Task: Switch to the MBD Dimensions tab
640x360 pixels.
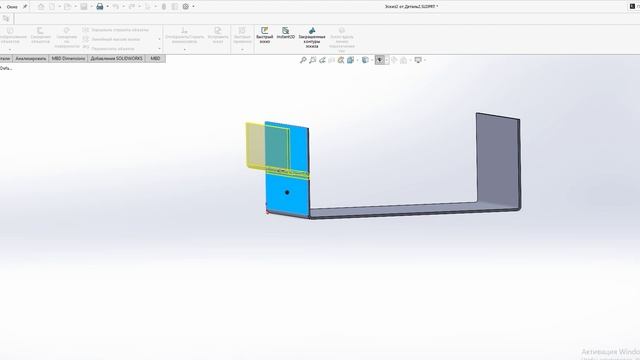Action: click(69, 58)
